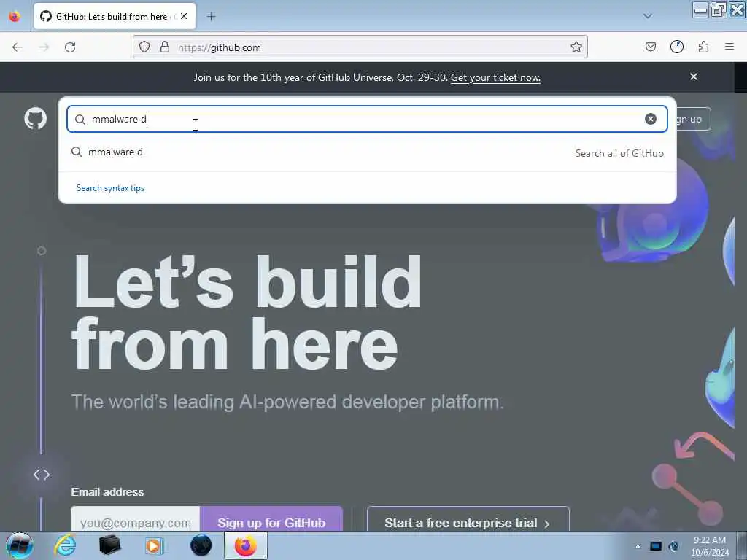Click the network monitor tray icon
This screenshot has width=747, height=560.
(x=656, y=547)
